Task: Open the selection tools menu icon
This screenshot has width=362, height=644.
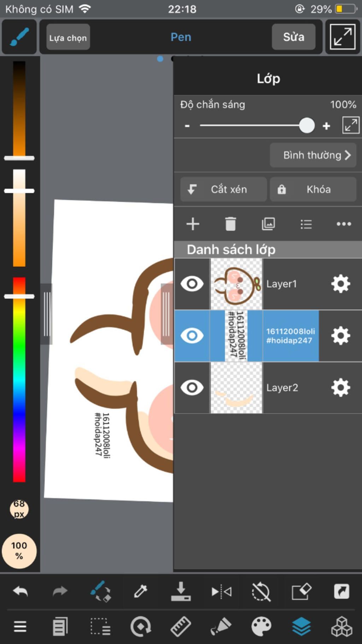Action: click(x=100, y=627)
